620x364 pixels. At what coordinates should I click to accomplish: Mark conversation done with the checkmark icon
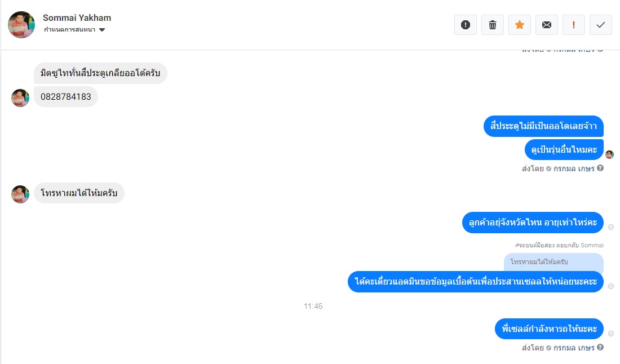pyautogui.click(x=601, y=25)
